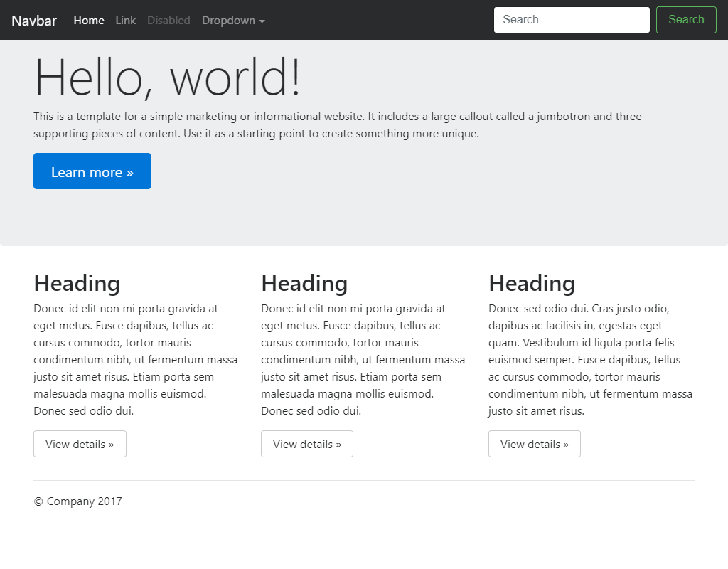728x569 pixels.
Task: Go to the Home nav item
Action: [x=89, y=21]
